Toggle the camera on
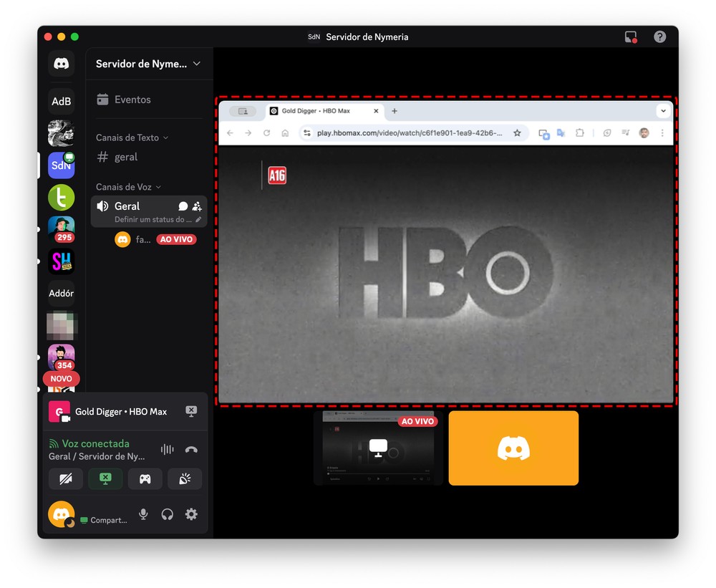The image size is (716, 588). click(x=66, y=479)
